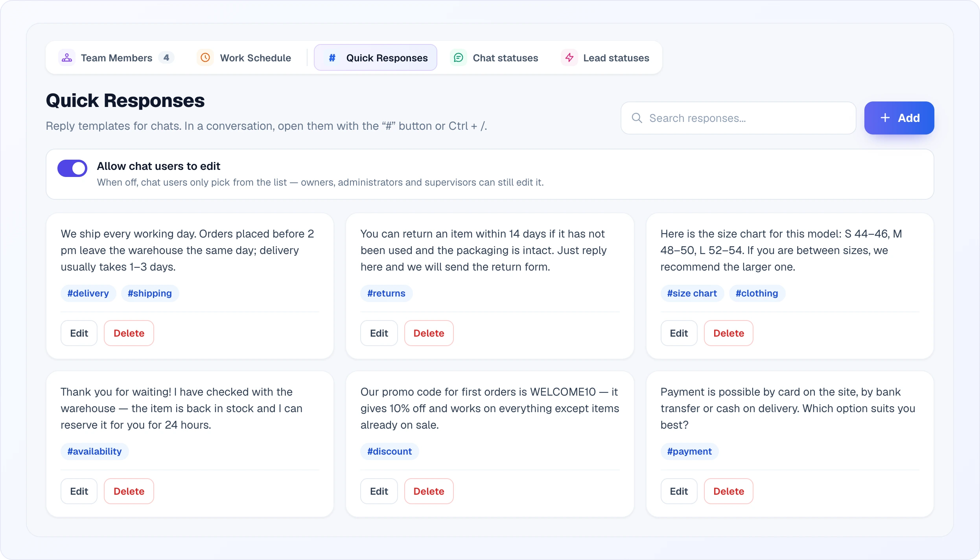This screenshot has width=980, height=560.
Task: Click the Team Members people icon
Action: (67, 58)
